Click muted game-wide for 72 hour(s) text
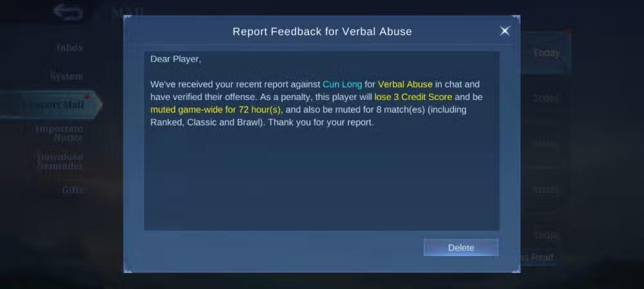 click(216, 110)
